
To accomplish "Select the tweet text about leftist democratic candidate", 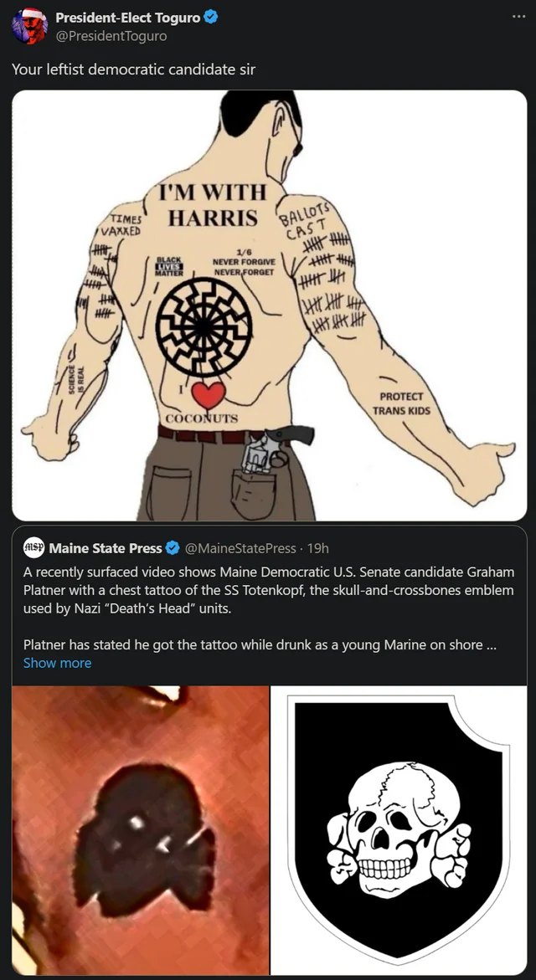I will pyautogui.click(x=133, y=69).
